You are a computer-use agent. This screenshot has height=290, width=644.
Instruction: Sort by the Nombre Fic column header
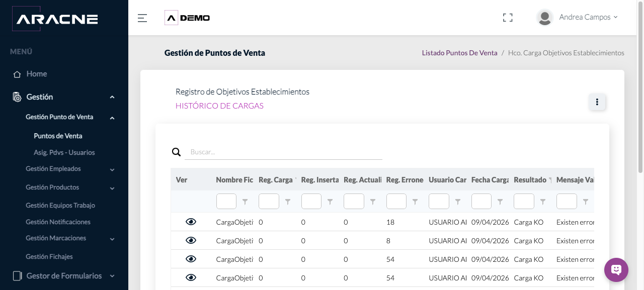click(234, 179)
